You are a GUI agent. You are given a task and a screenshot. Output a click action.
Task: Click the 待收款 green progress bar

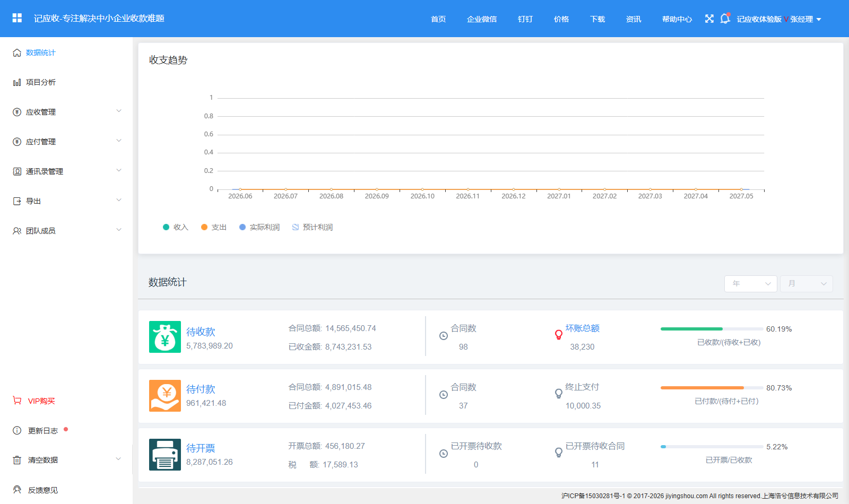tap(712, 329)
